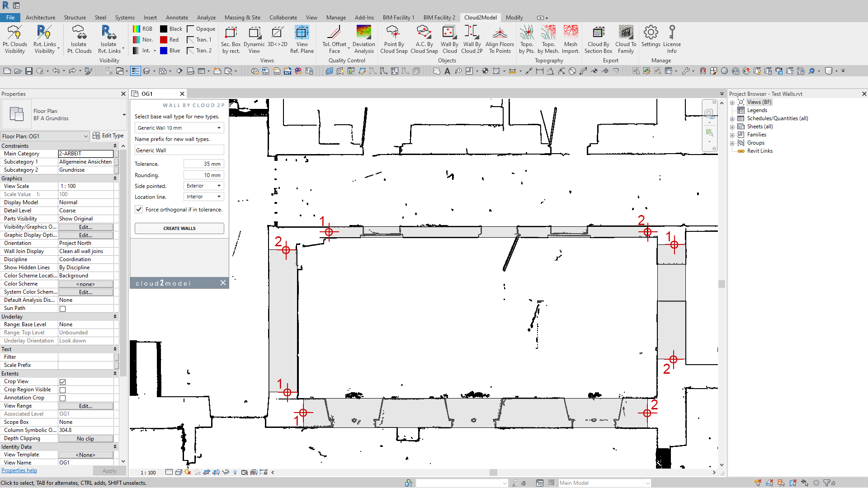The height and width of the screenshot is (488, 868).
Task: Toggle the Crop View checkbox
Action: point(63,382)
